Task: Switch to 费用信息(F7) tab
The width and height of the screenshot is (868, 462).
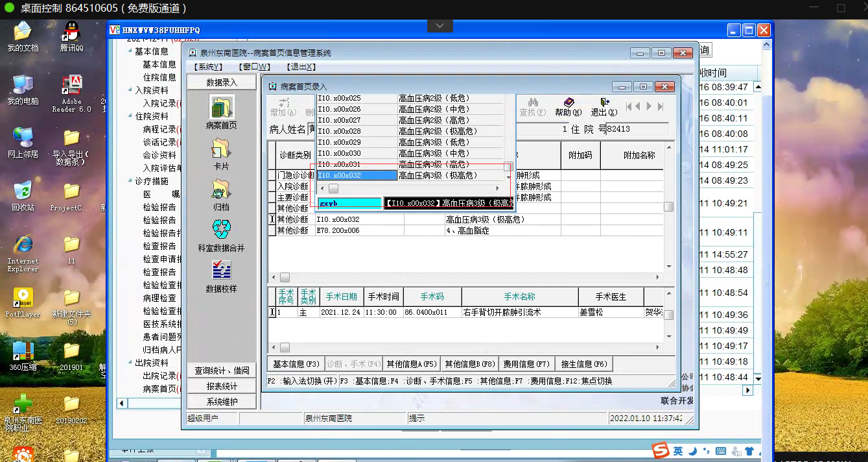Action: (526, 364)
